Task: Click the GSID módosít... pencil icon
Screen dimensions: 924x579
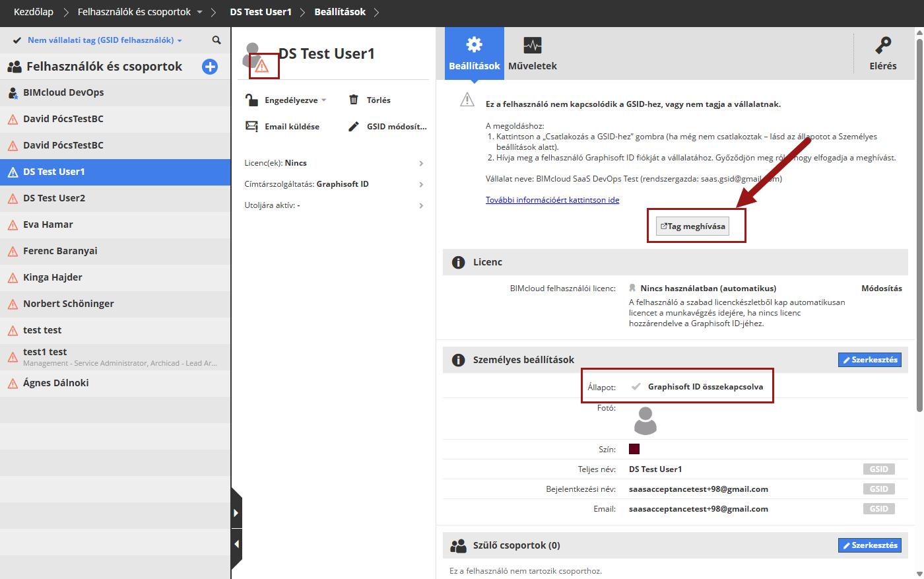Action: [354, 126]
